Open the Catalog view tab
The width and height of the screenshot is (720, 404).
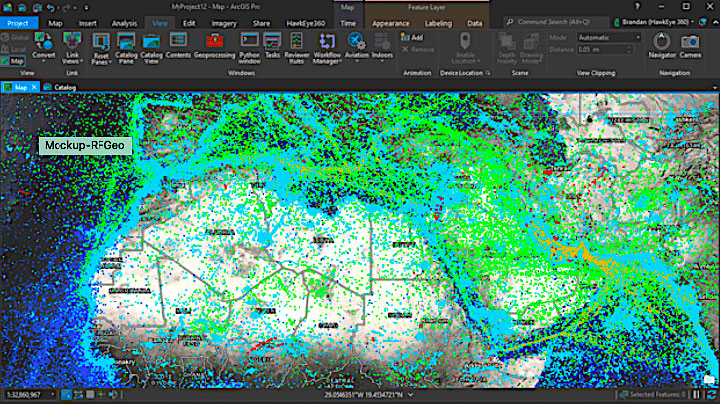pos(60,87)
